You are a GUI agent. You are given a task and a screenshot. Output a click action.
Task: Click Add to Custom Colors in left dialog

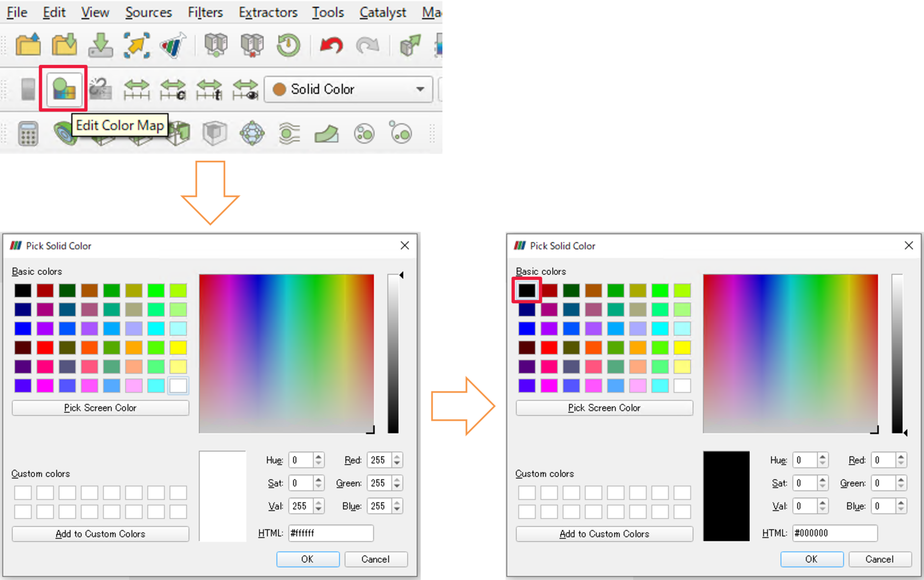tap(100, 534)
